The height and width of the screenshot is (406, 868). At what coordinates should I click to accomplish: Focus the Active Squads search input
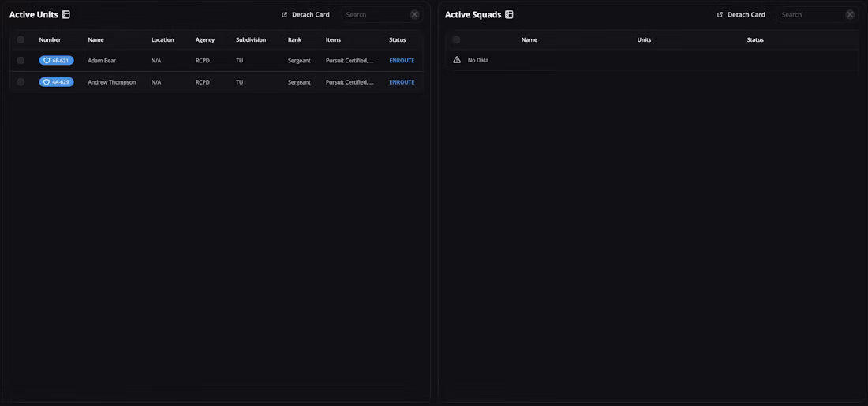click(x=811, y=15)
